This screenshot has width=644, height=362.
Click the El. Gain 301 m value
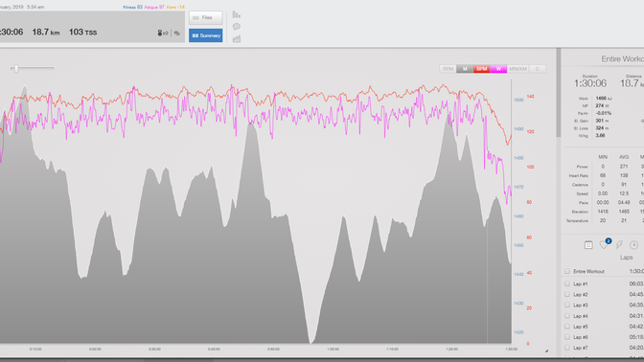pos(601,121)
